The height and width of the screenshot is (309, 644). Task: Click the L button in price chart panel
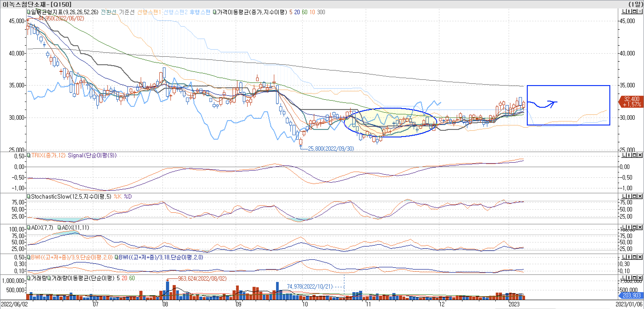click(x=624, y=12)
